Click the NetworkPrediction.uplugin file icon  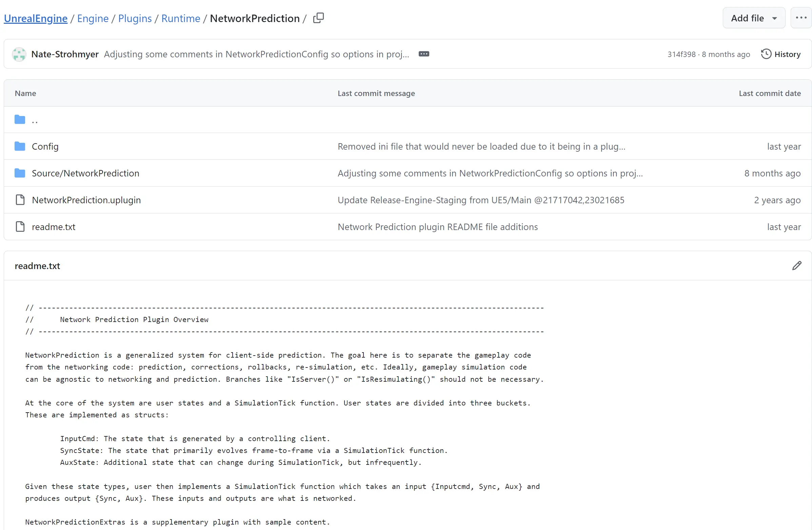click(x=20, y=200)
